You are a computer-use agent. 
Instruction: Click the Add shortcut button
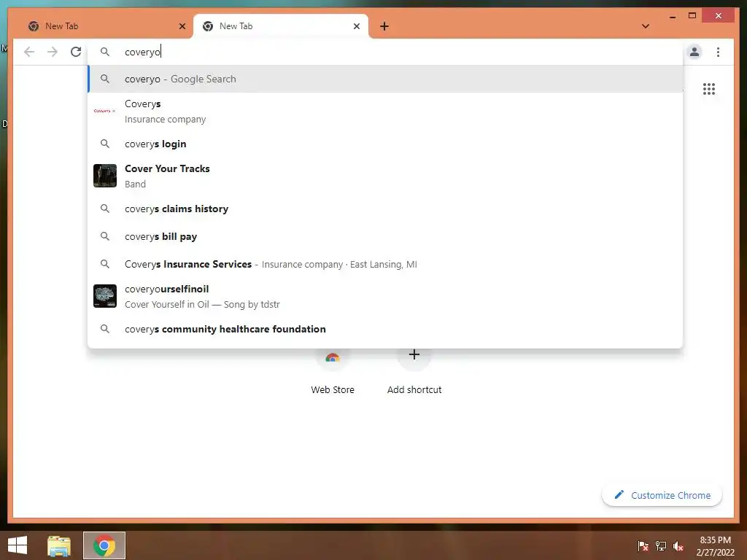click(414, 371)
